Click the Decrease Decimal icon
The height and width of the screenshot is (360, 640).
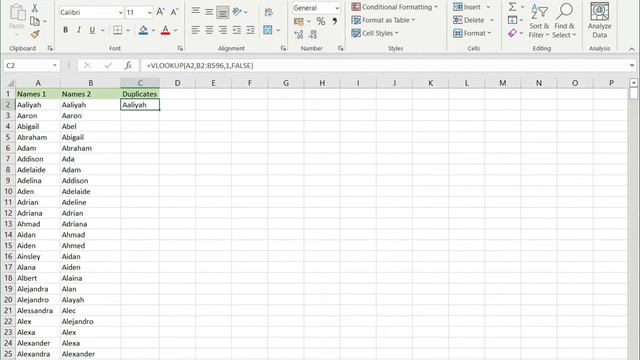click(x=313, y=35)
